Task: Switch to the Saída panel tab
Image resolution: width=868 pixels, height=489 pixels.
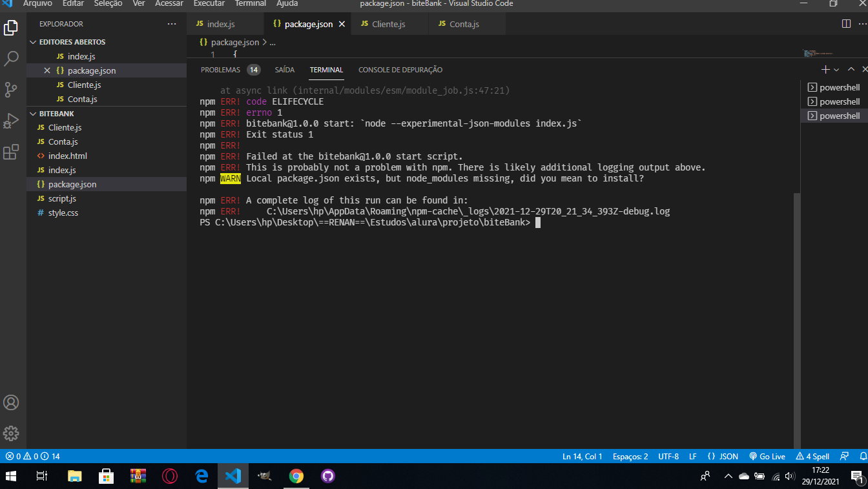Action: [285, 70]
